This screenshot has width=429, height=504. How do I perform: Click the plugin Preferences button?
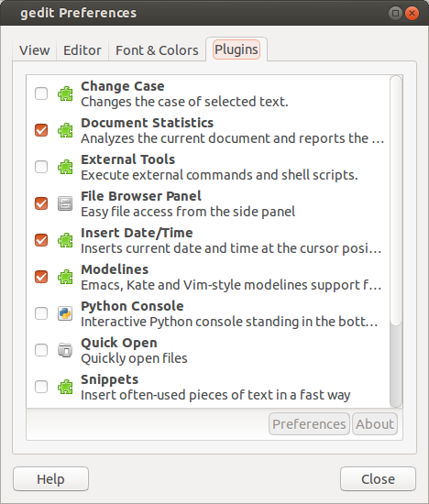click(309, 424)
